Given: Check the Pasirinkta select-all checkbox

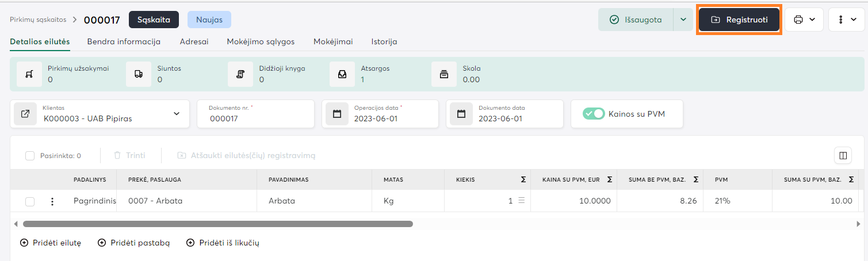Looking at the screenshot, I should click(x=30, y=156).
